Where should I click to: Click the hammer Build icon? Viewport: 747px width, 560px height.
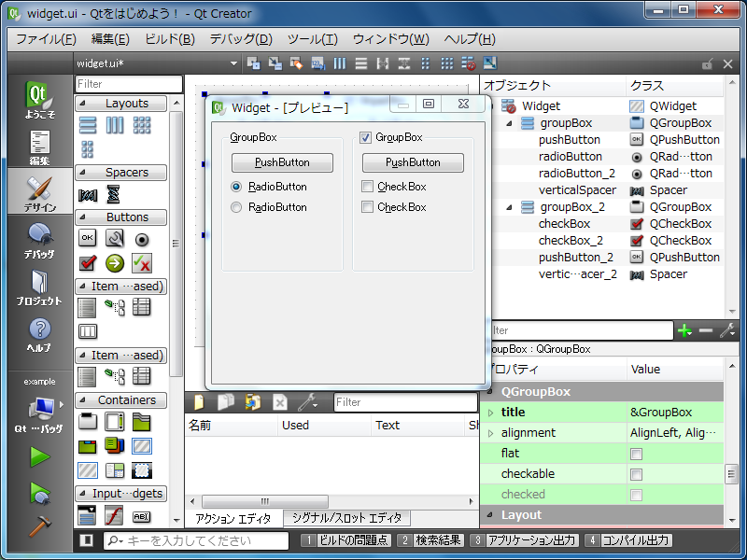click(39, 525)
